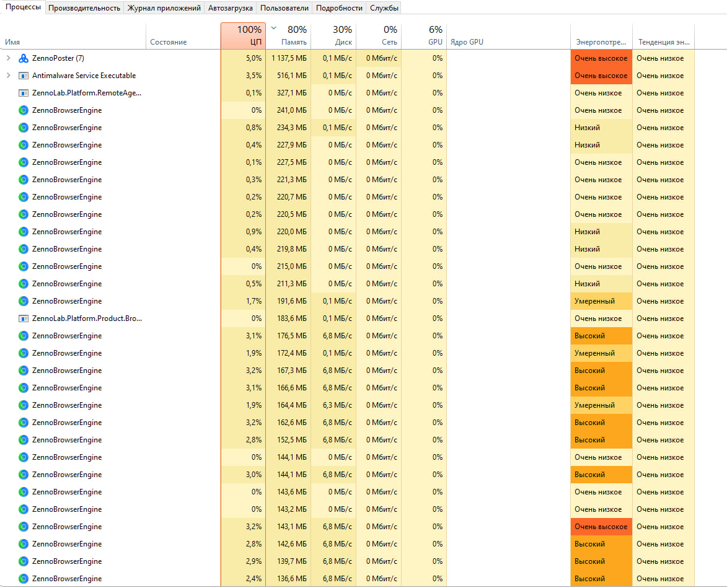The height and width of the screenshot is (588, 727).
Task: Select ZennoBrowserEngine name in the 143,2 МБ row
Action: point(67,509)
